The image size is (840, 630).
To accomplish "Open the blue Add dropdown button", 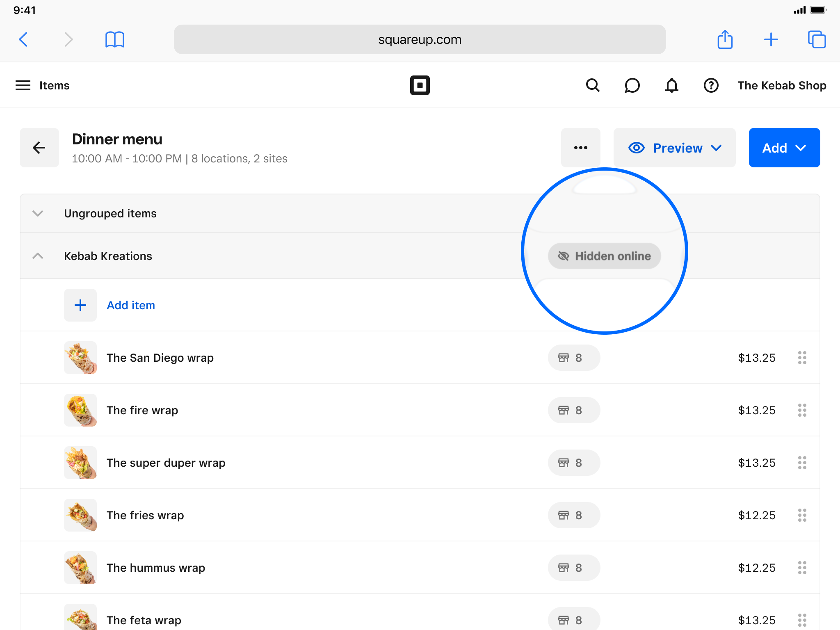I will [784, 148].
